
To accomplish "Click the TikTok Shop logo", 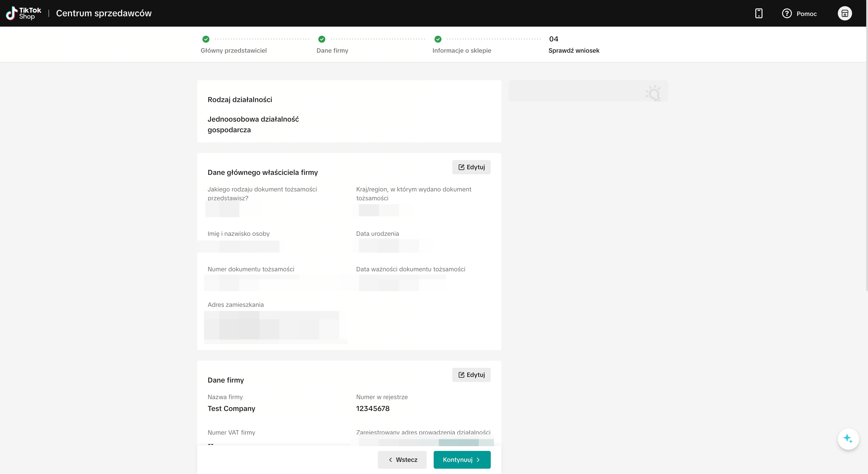I will pyautogui.click(x=24, y=14).
